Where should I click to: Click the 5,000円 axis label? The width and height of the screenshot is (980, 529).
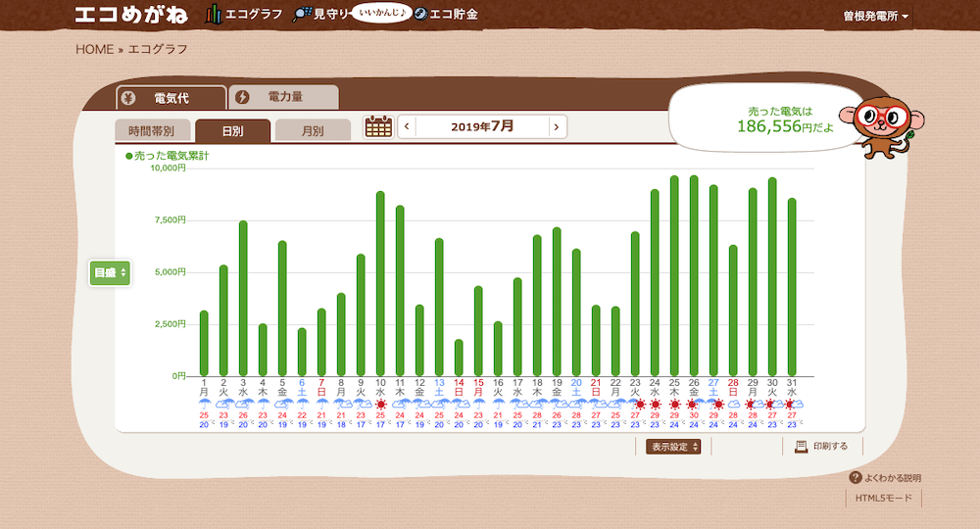(x=170, y=272)
